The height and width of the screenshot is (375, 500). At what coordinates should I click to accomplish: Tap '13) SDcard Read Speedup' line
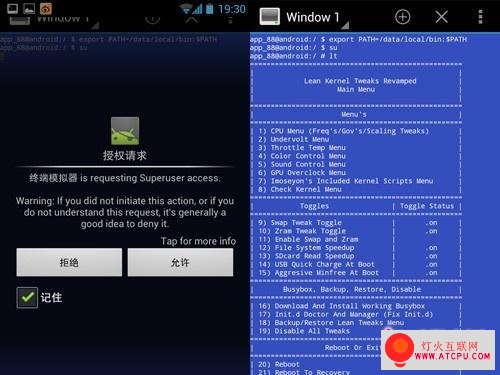click(x=306, y=256)
